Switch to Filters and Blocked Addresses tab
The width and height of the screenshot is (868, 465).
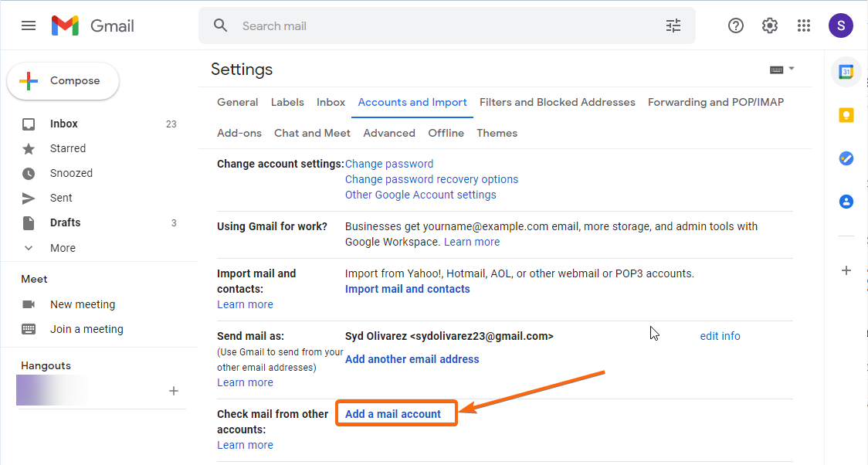[x=557, y=103]
